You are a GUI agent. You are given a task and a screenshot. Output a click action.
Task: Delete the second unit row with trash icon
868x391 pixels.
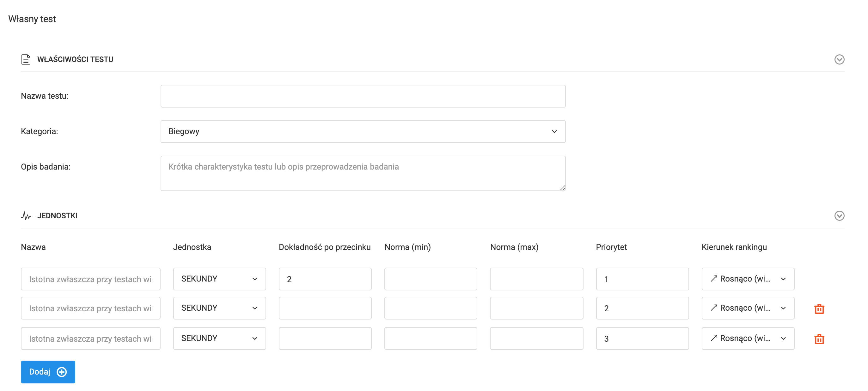[819, 308]
